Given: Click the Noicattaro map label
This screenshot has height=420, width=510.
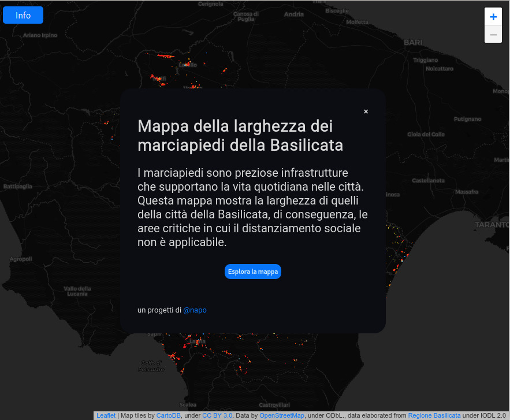Looking at the screenshot, I should [440, 69].
